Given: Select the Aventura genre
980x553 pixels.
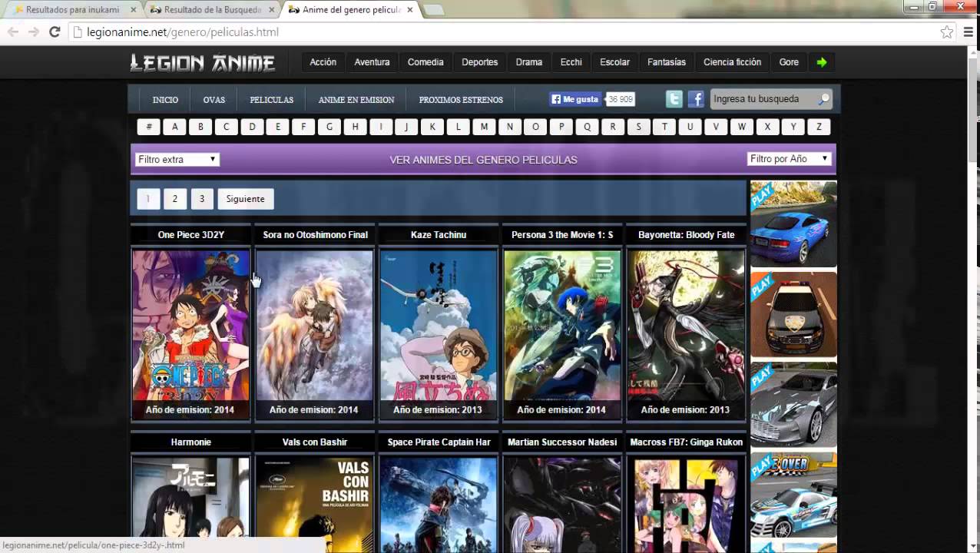Looking at the screenshot, I should point(372,62).
